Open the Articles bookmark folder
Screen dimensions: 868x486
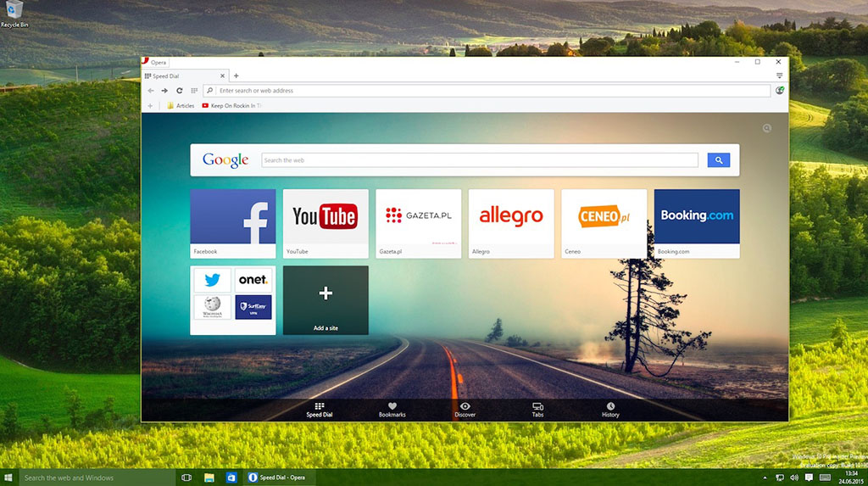[x=181, y=105]
